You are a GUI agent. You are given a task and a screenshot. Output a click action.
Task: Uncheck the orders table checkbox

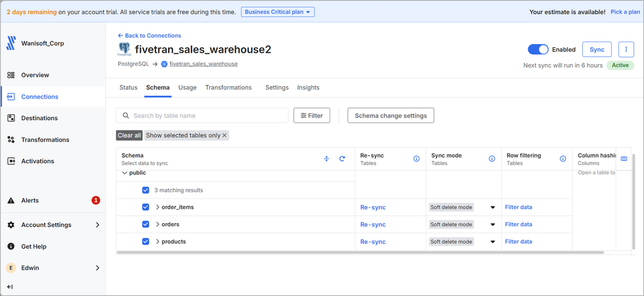click(145, 224)
